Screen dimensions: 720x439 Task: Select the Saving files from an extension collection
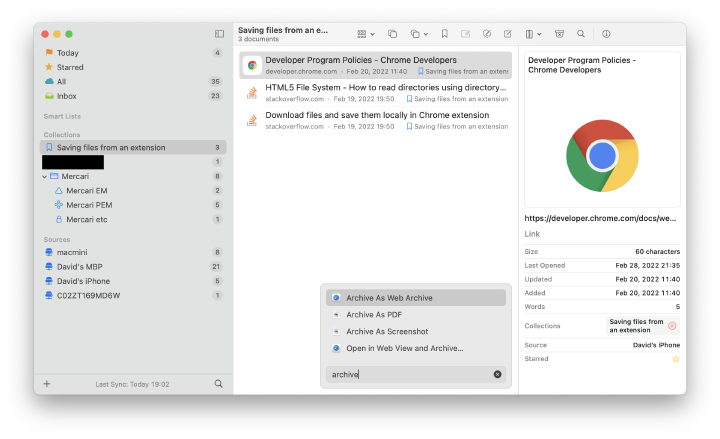click(x=133, y=147)
